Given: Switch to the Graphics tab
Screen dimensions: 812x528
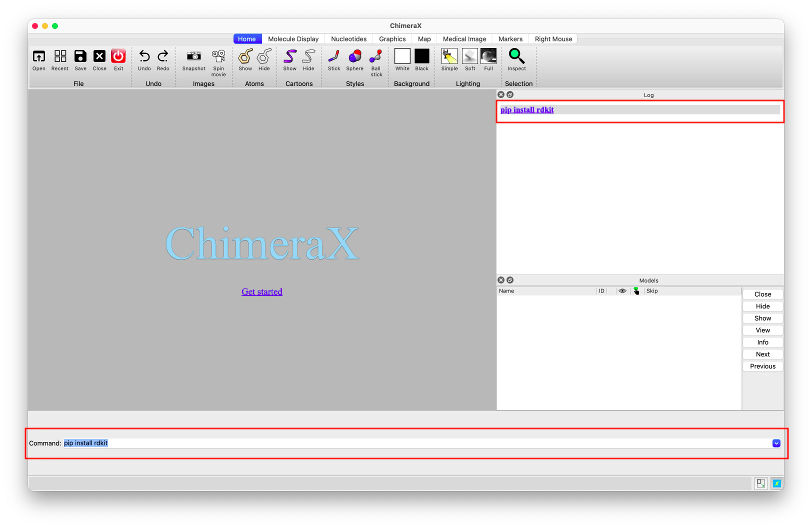Looking at the screenshot, I should (x=392, y=39).
